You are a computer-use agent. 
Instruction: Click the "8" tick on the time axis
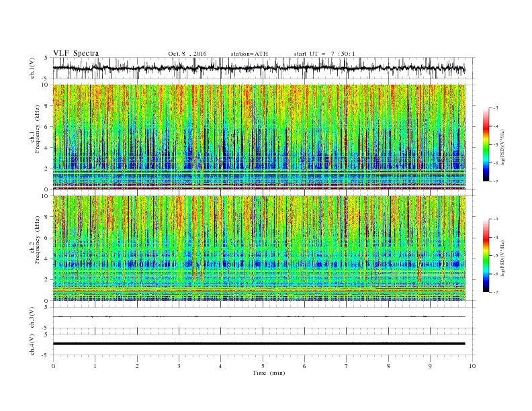[388, 366]
